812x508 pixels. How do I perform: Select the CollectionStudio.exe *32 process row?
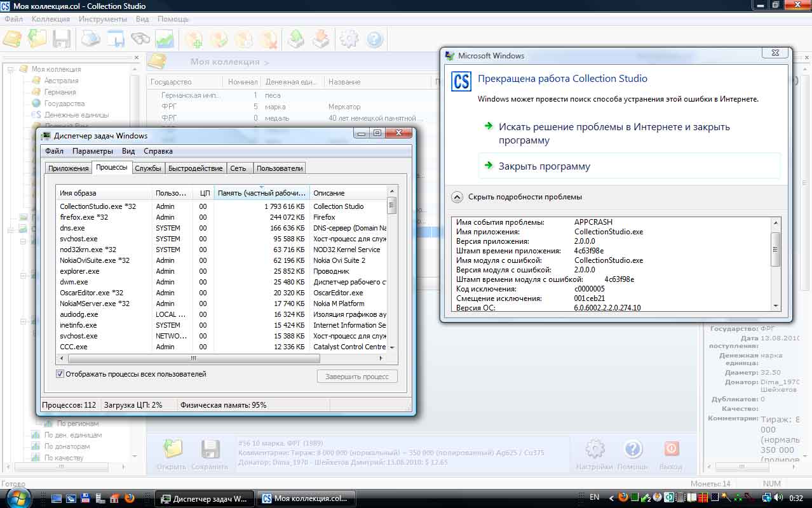[x=222, y=206]
